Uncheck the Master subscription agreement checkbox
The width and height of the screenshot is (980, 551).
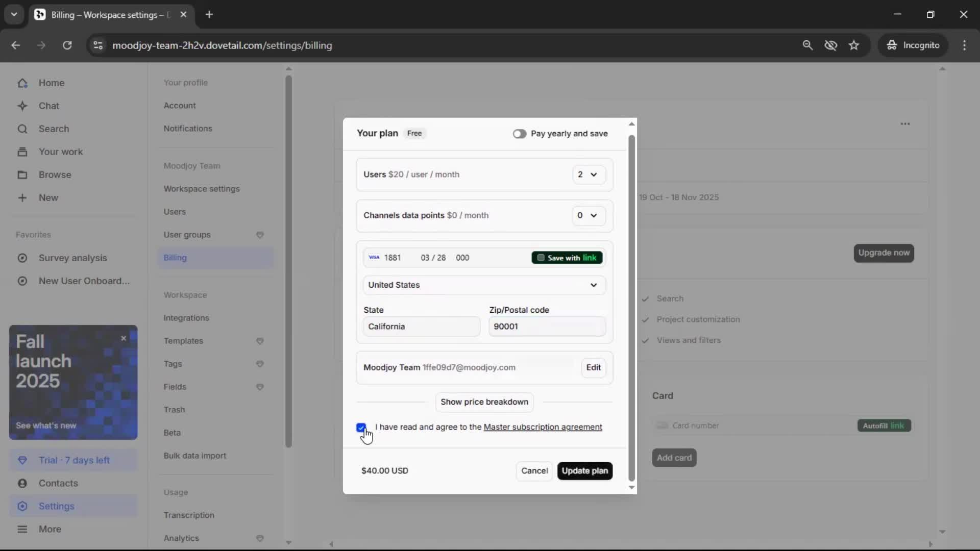(x=361, y=428)
